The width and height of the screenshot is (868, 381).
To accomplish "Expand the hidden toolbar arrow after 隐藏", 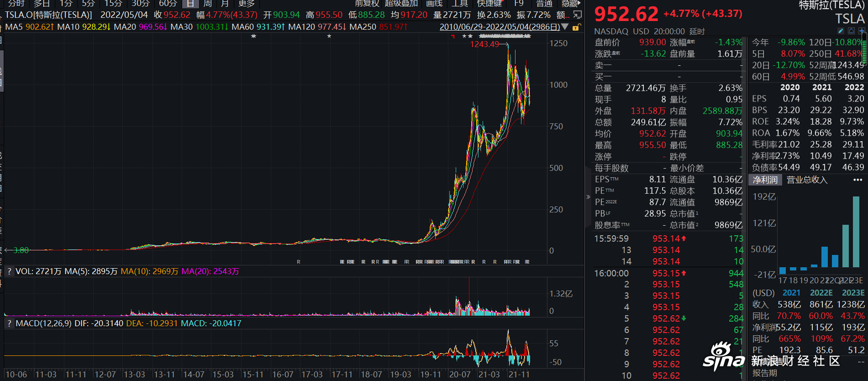I will point(579,3).
